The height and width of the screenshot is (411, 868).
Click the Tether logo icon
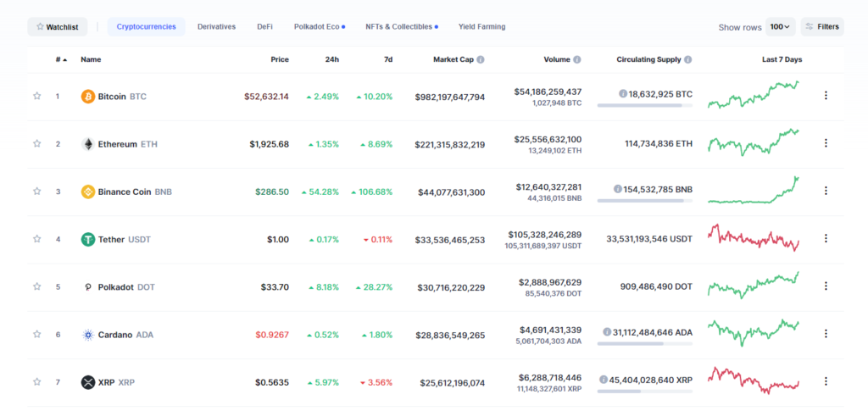coord(88,240)
